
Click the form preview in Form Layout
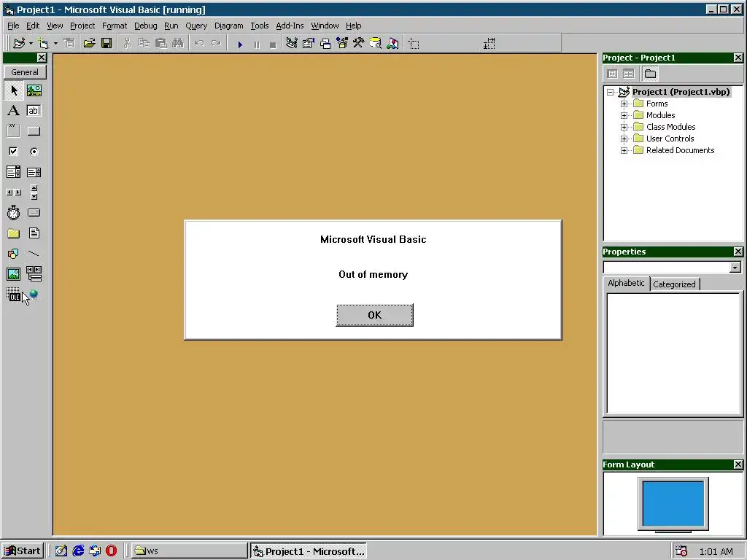coord(673,503)
